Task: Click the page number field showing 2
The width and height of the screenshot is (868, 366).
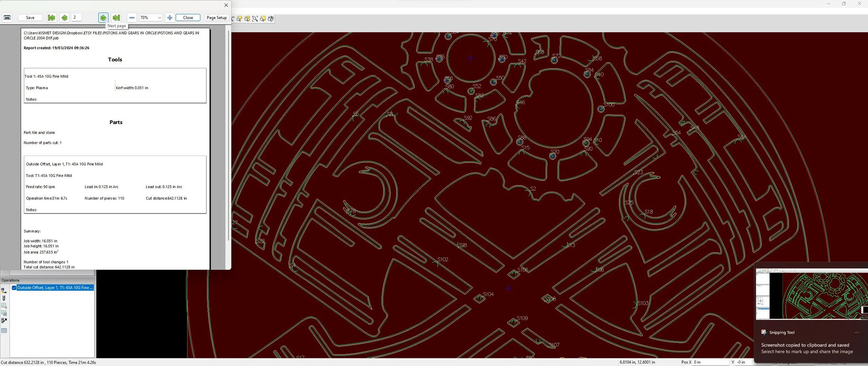Action: [x=76, y=17]
